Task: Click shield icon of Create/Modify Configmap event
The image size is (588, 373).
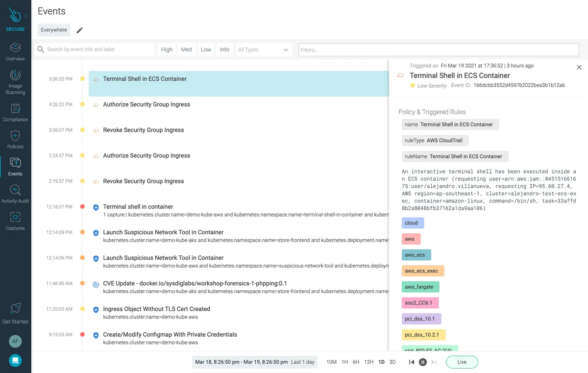Action: [96, 335]
